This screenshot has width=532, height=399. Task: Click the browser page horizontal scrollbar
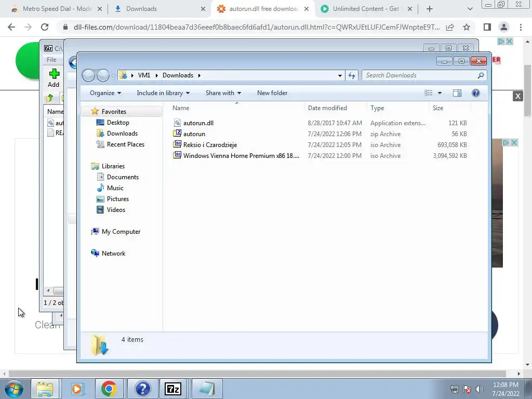(x=257, y=374)
